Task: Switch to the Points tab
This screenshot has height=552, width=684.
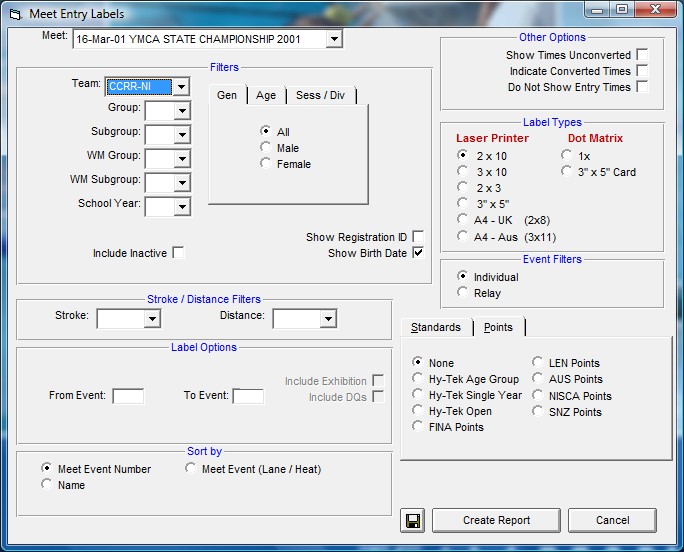Action: click(x=498, y=327)
